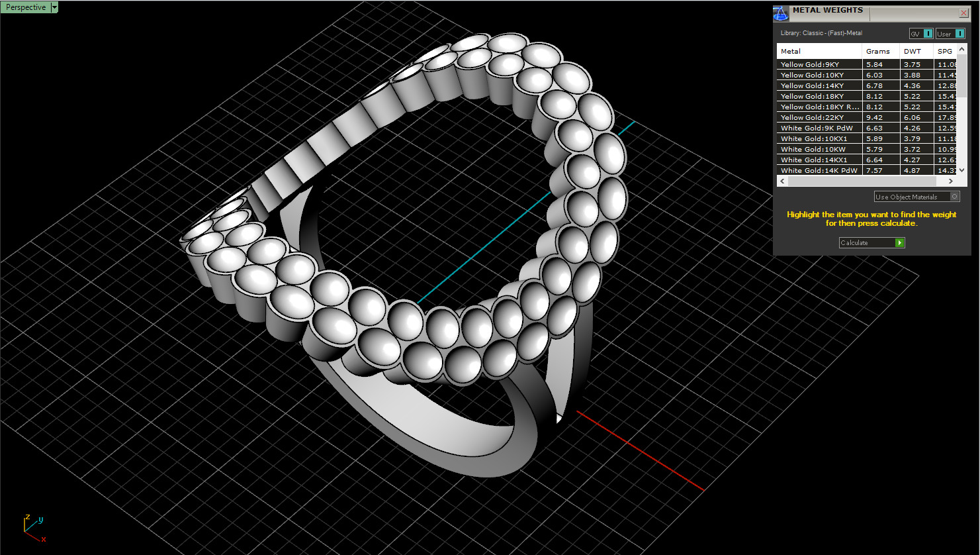Click the metal table's scroll right arrow

pyautogui.click(x=952, y=181)
